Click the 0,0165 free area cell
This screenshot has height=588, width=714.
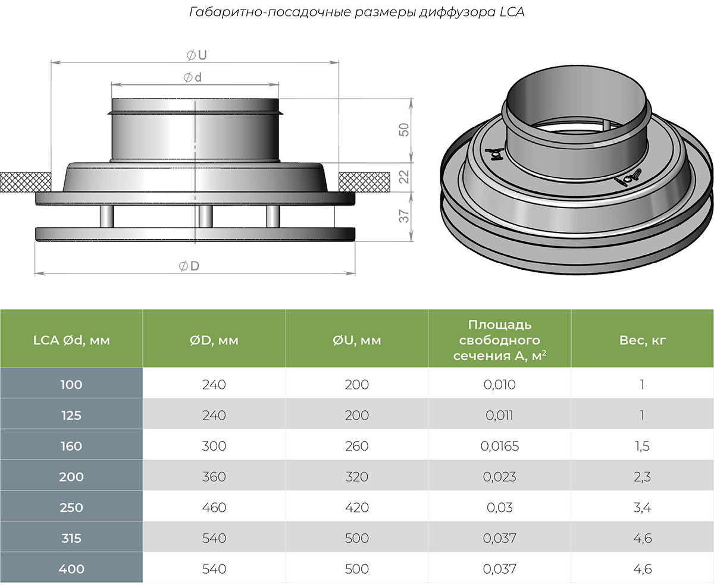499,446
